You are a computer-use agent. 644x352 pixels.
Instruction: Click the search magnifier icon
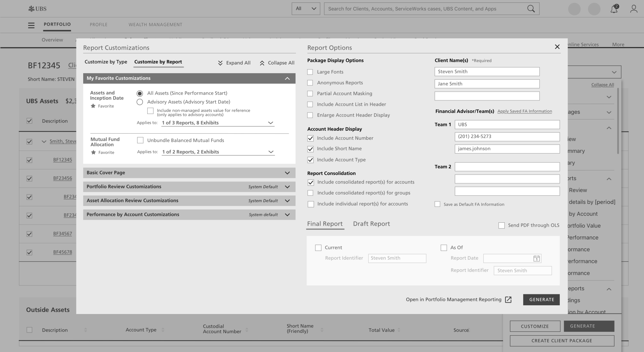pos(531,9)
